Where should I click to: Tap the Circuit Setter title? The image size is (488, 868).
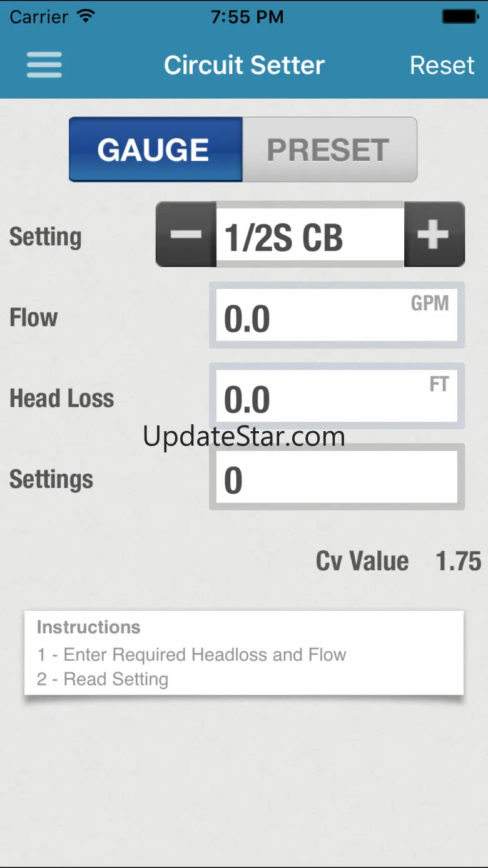(244, 65)
